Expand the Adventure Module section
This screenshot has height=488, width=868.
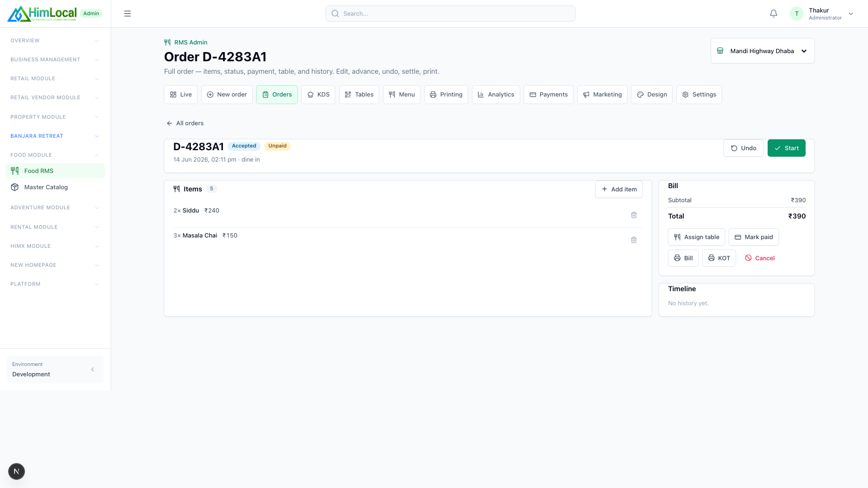coord(55,208)
